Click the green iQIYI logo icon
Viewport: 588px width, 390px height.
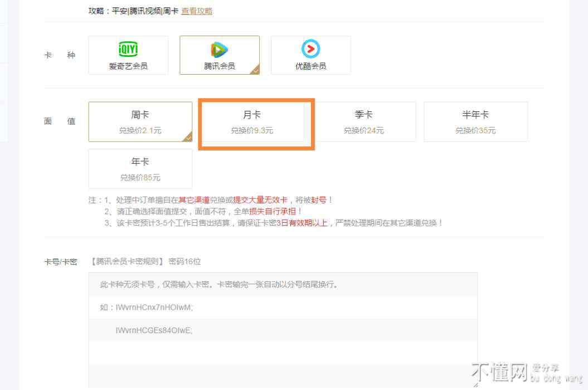(128, 49)
